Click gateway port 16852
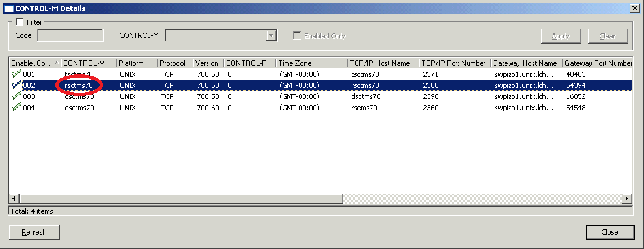This screenshot has width=644, height=249. (x=576, y=96)
